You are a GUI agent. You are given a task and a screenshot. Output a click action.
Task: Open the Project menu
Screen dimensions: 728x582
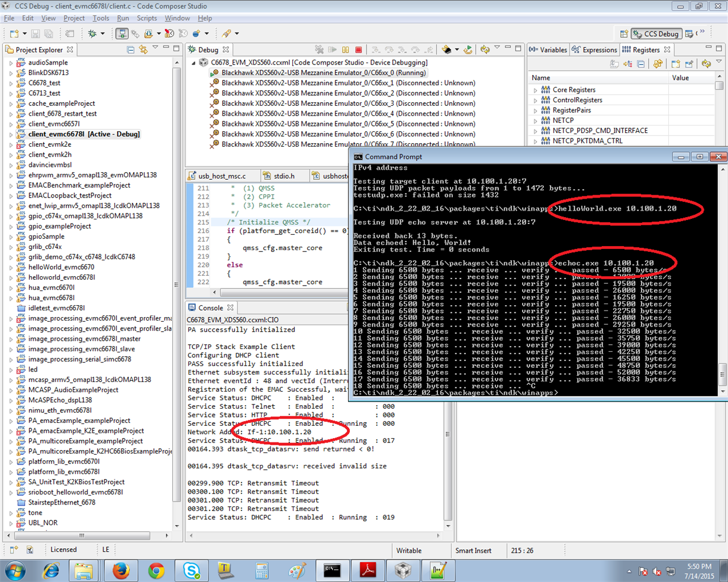tap(74, 18)
